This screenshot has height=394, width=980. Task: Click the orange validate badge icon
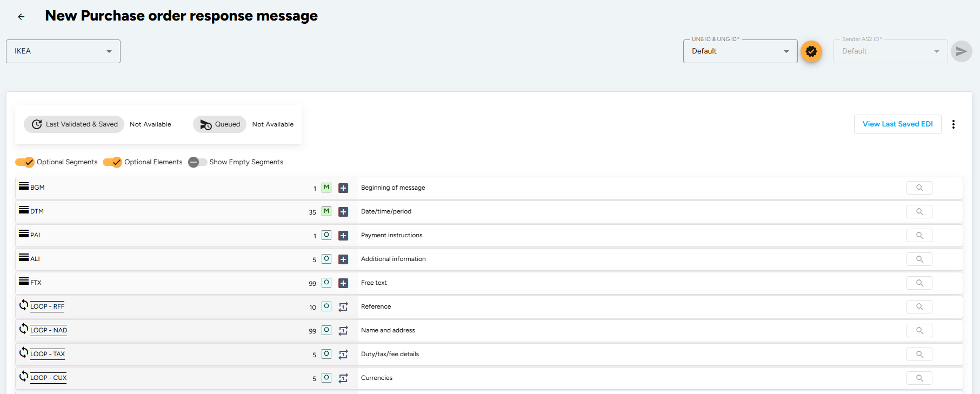[x=811, y=51]
